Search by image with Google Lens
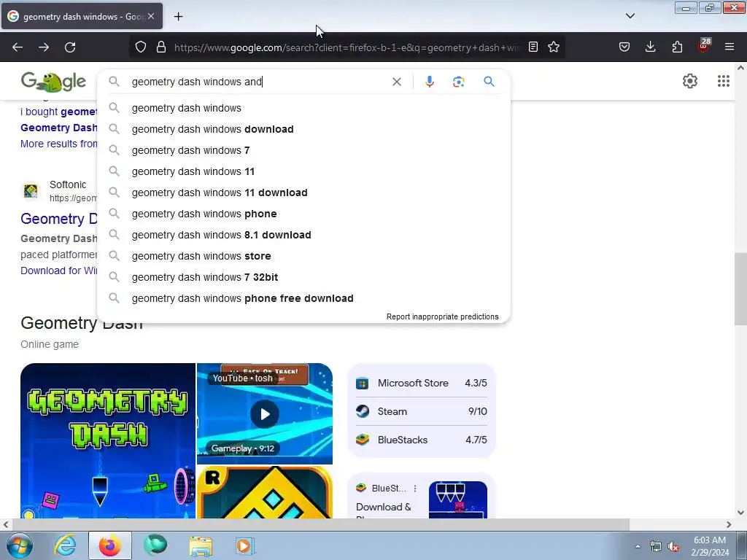 [x=458, y=82]
